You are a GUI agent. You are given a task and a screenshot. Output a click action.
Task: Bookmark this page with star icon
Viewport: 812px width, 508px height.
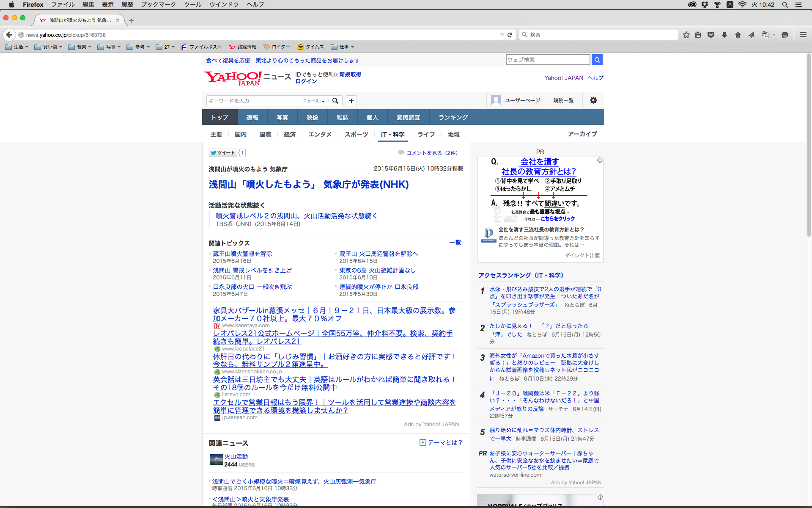[686, 35]
